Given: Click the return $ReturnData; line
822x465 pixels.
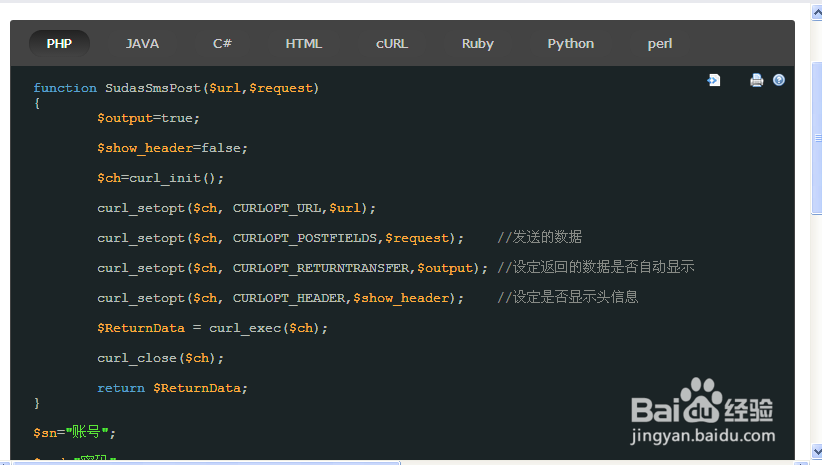Looking at the screenshot, I should [x=172, y=388].
